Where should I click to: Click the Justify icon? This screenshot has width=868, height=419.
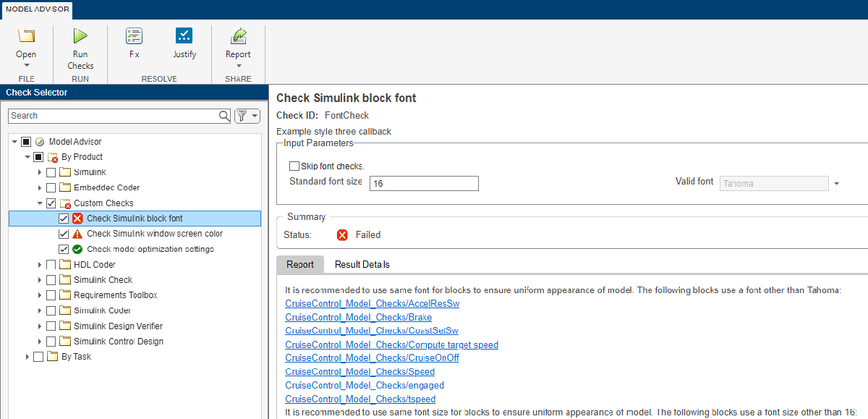pos(184,36)
